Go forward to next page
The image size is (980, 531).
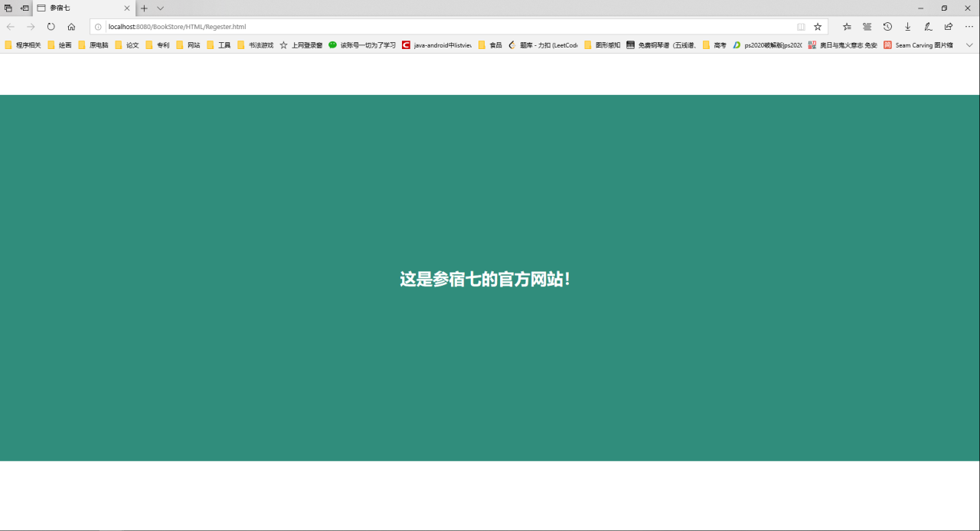click(31, 26)
